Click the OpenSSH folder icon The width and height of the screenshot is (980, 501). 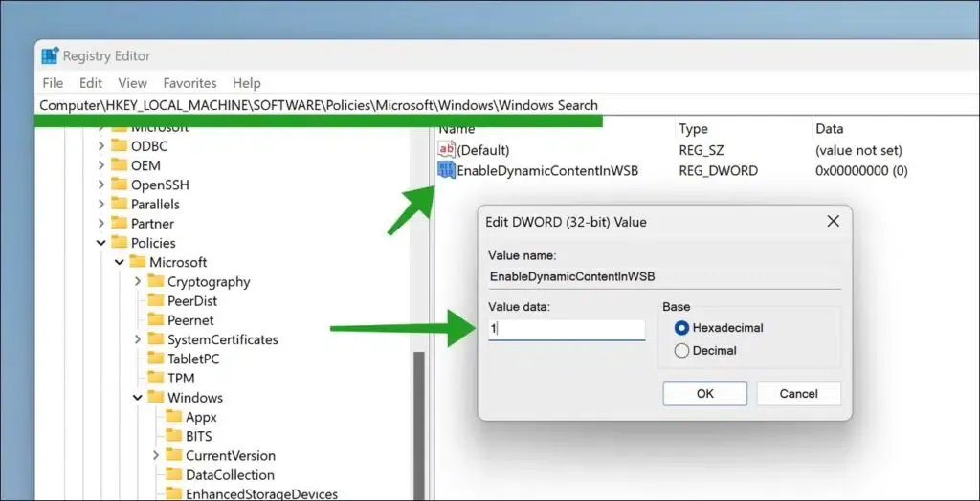pyautogui.click(x=119, y=185)
